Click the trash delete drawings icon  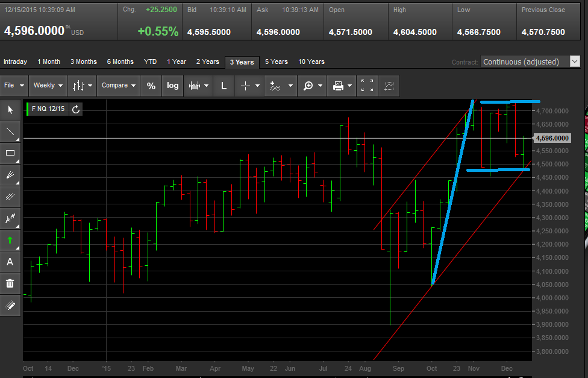10,283
